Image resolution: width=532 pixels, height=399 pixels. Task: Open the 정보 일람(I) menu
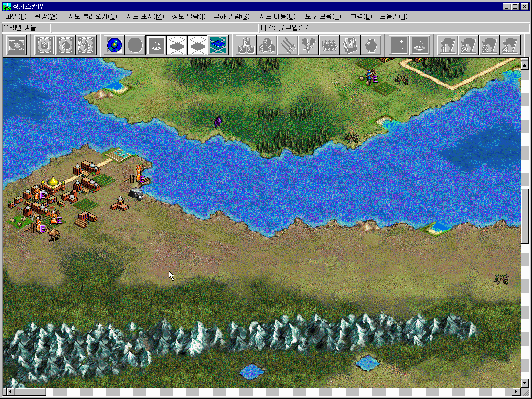189,16
